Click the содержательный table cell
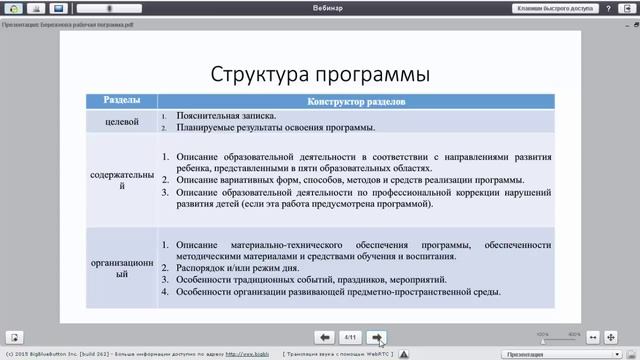 (122, 180)
